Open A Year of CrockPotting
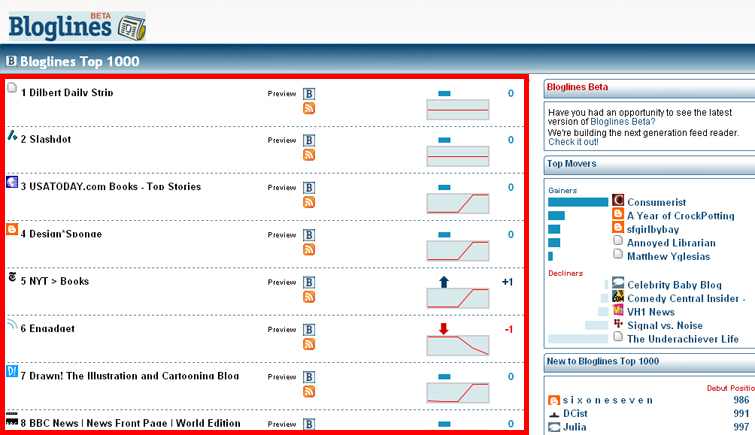 tap(680, 216)
